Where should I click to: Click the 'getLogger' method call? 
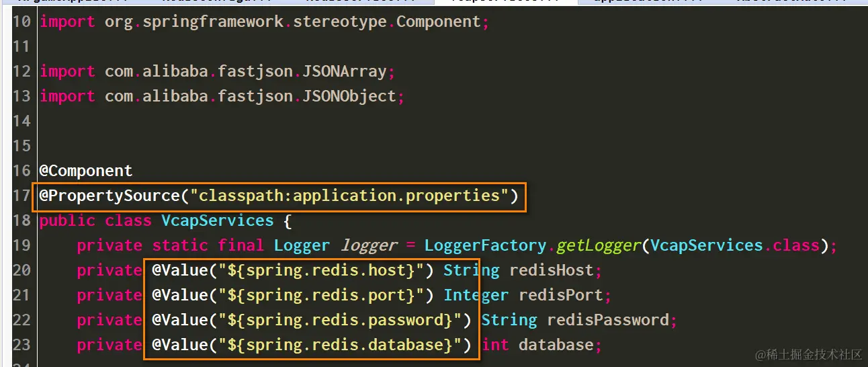tap(598, 246)
